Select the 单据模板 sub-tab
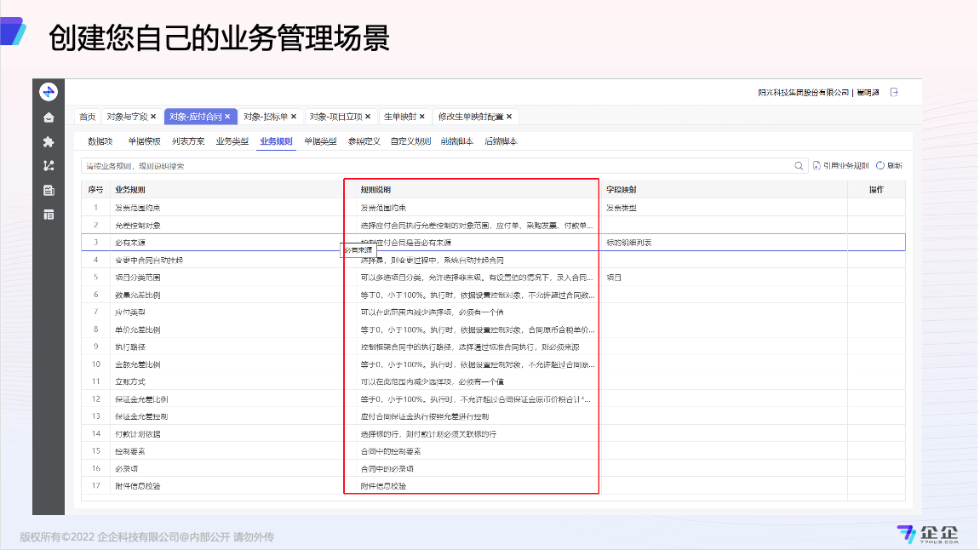The height and width of the screenshot is (550, 980). coord(144,141)
